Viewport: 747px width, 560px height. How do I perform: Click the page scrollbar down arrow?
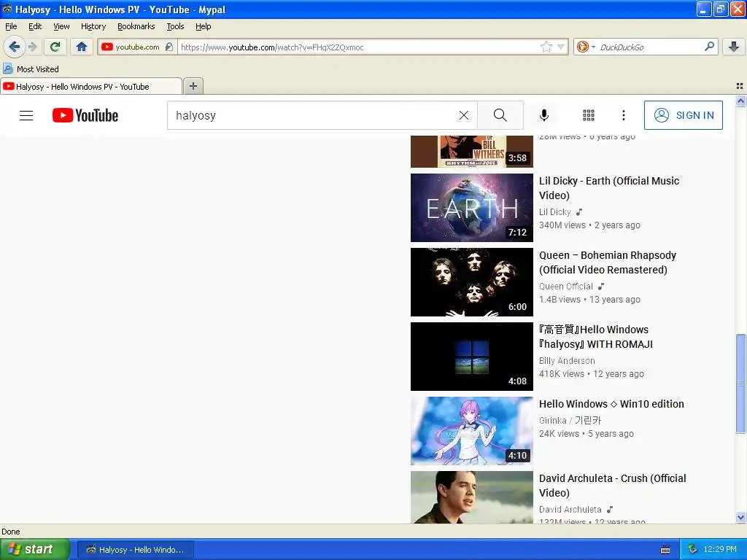(740, 517)
